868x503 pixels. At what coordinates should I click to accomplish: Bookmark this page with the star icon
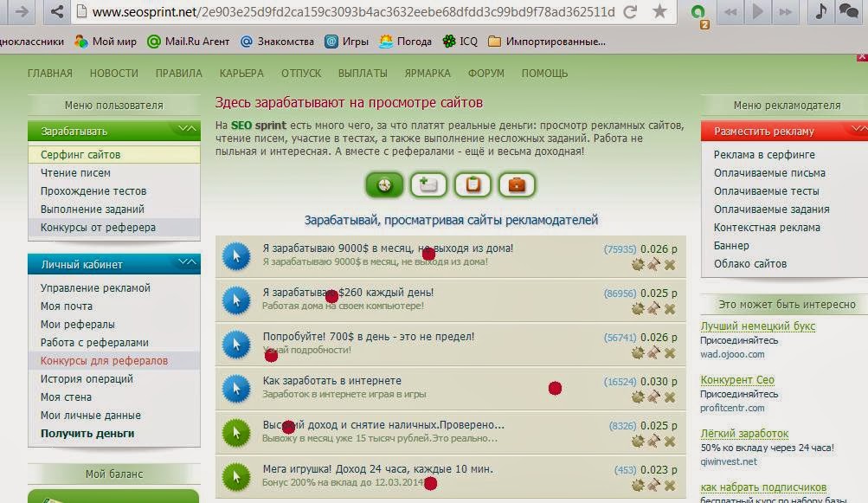659,11
